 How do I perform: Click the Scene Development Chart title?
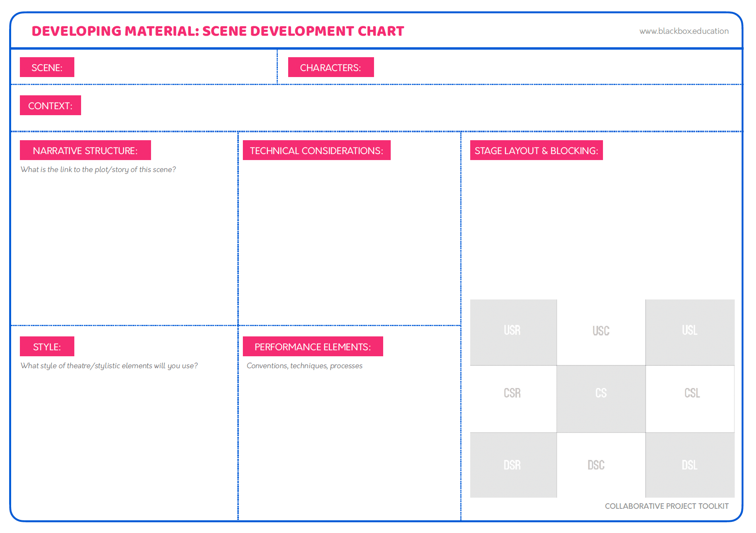pos(218,31)
